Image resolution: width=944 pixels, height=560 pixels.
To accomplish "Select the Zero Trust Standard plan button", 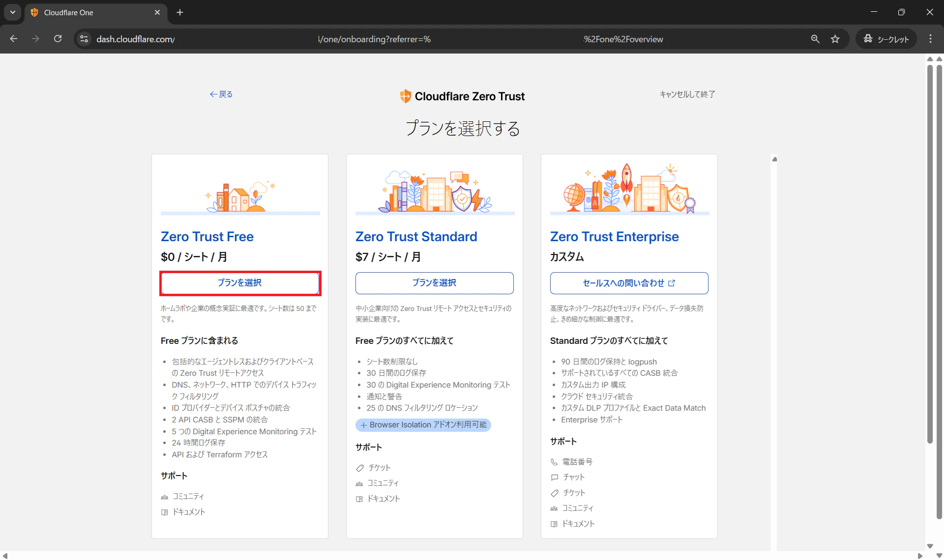I will pos(435,283).
